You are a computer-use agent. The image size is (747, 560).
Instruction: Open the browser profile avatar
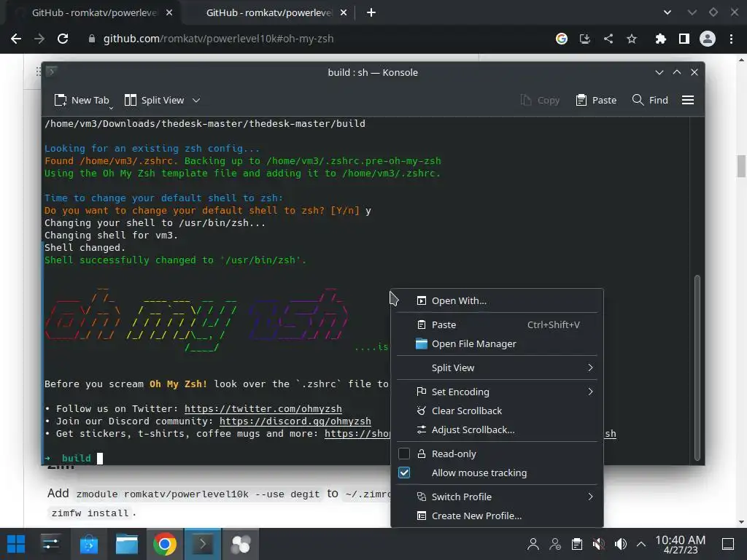point(708,39)
